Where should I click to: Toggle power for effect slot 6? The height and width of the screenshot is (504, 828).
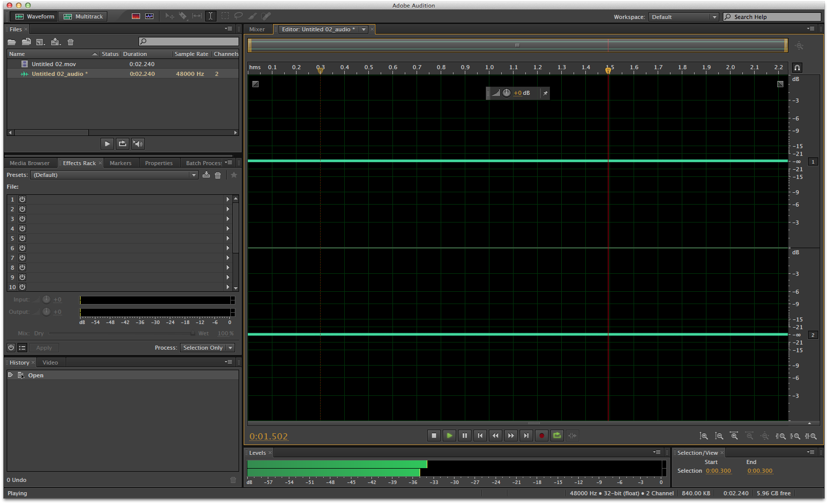22,248
